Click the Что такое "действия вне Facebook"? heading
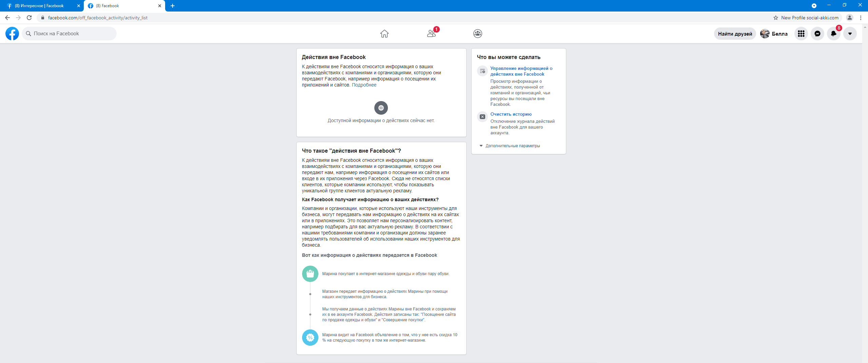The image size is (868, 363). (x=352, y=151)
